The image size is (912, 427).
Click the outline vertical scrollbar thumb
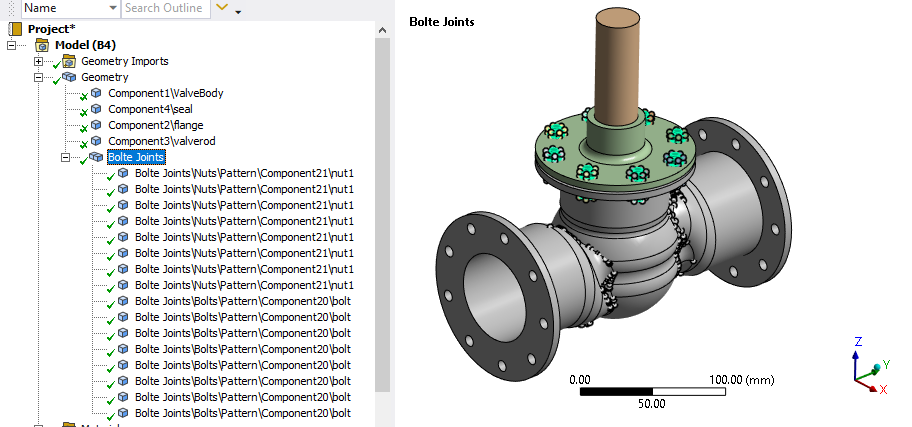click(382, 215)
